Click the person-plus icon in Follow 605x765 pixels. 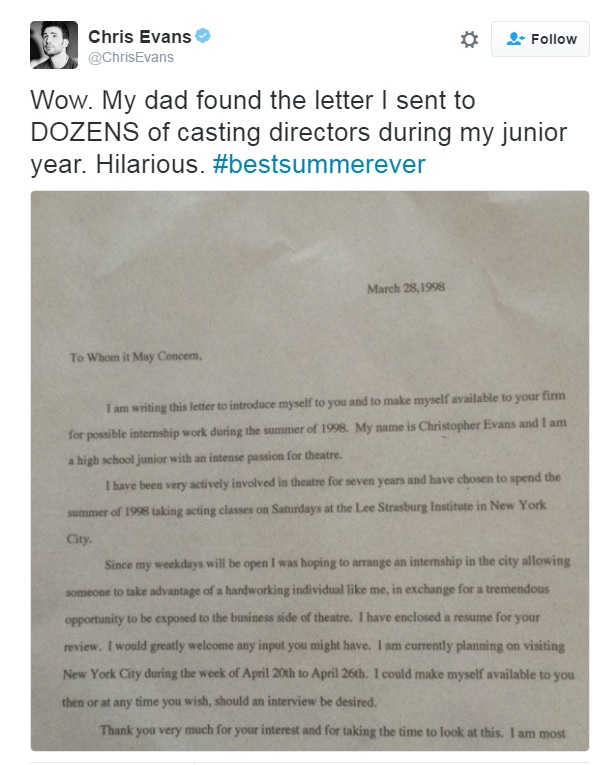515,39
